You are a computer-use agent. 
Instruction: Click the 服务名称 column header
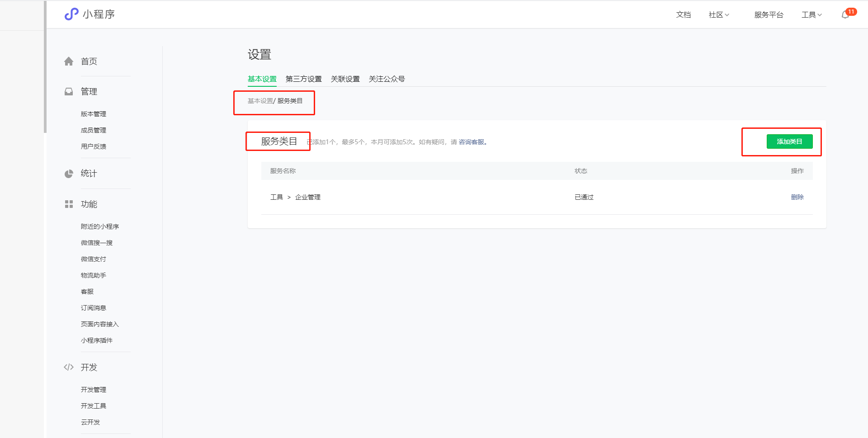tap(283, 171)
